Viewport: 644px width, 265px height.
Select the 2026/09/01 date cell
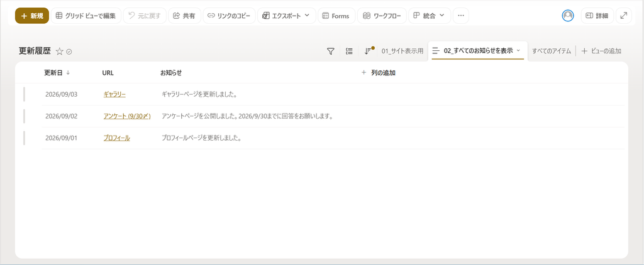61,138
